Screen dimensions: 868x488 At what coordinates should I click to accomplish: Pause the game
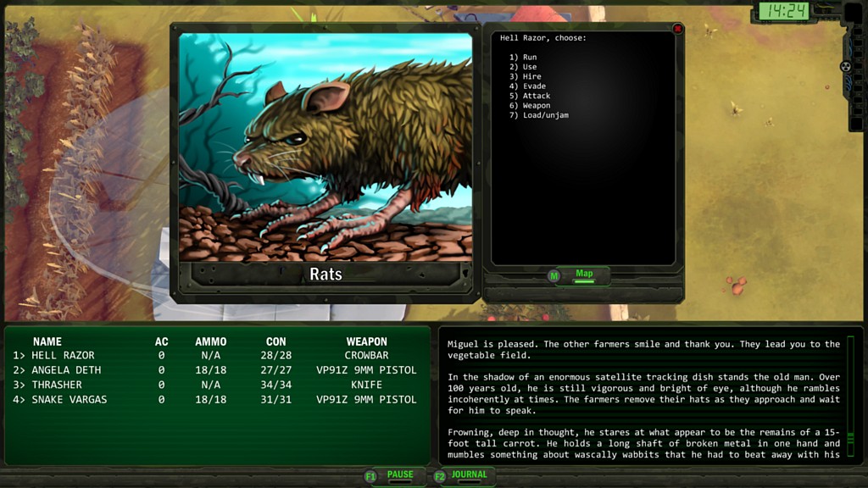(400, 475)
